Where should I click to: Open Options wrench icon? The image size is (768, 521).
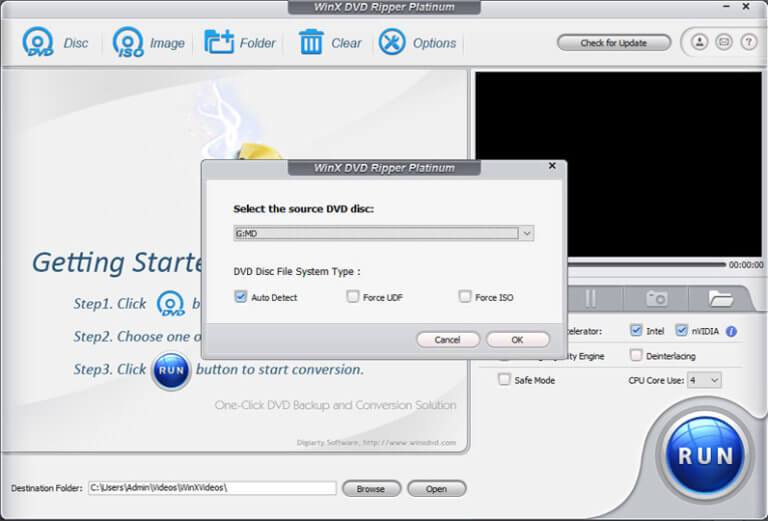[392, 42]
